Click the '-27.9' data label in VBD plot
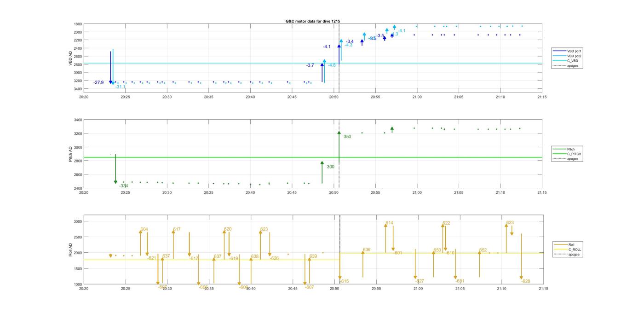Image resolution: width=644 pixels, height=319 pixels. [x=98, y=82]
